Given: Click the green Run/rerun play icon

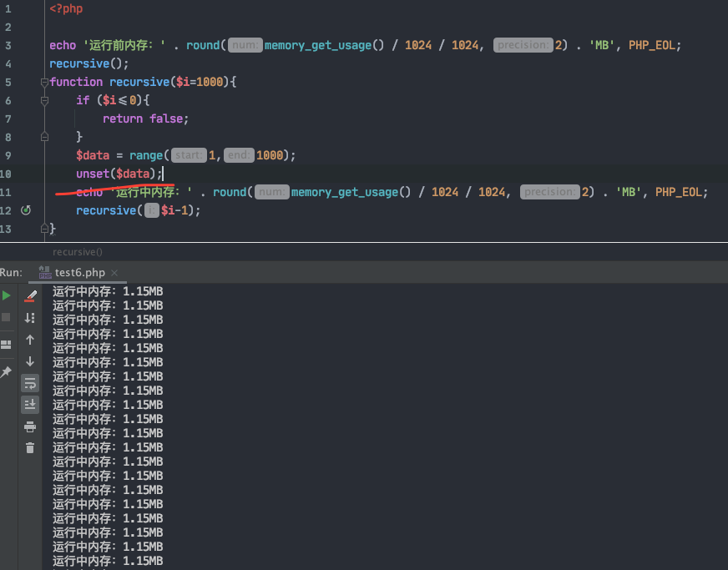Looking at the screenshot, I should pyautogui.click(x=6, y=295).
